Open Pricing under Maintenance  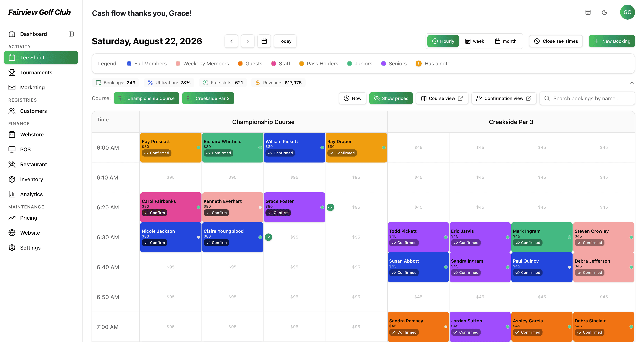coord(41,218)
